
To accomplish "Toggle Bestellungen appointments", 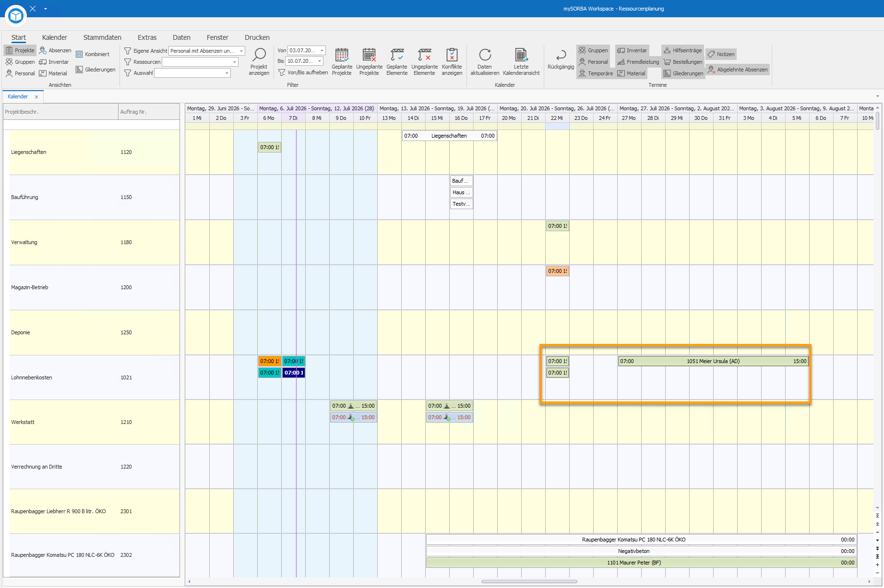I will tap(682, 62).
